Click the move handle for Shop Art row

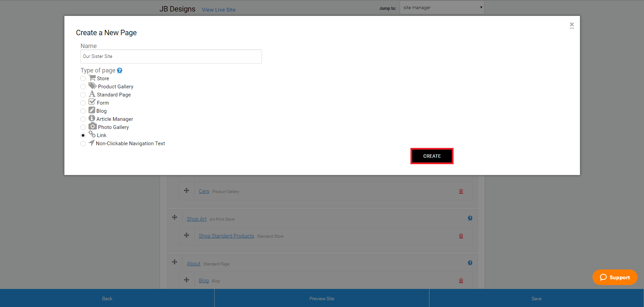175,217
